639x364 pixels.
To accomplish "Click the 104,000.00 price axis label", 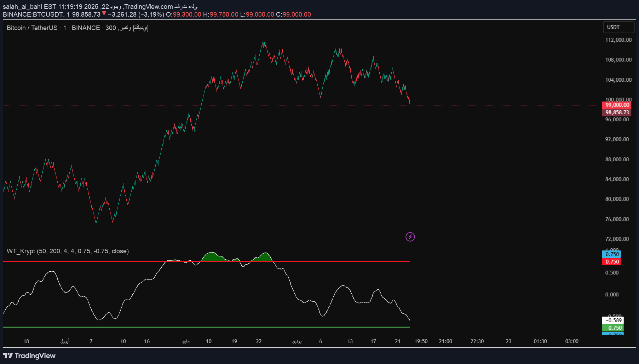I will coord(618,80).
